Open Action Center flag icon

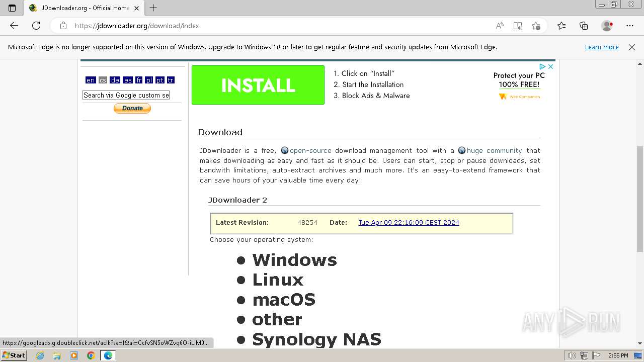click(596, 355)
